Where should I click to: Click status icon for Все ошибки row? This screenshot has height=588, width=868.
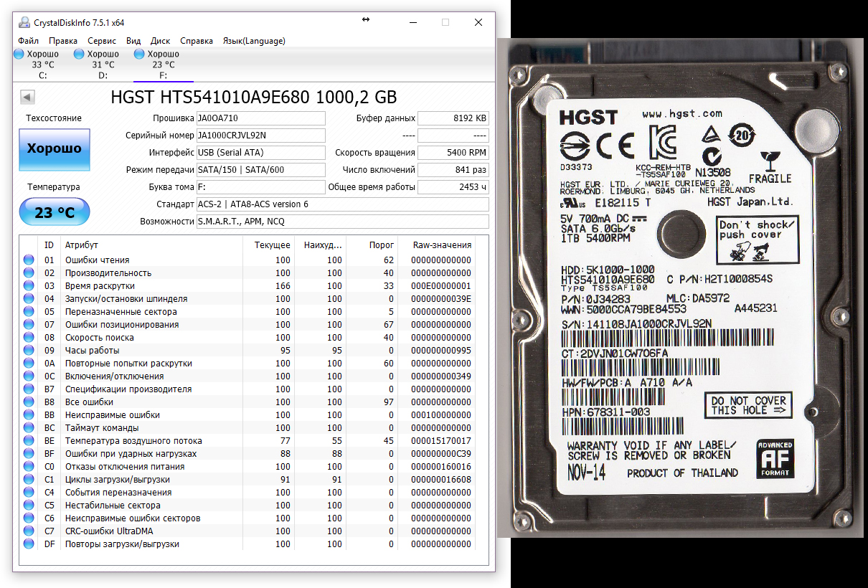[x=29, y=402]
